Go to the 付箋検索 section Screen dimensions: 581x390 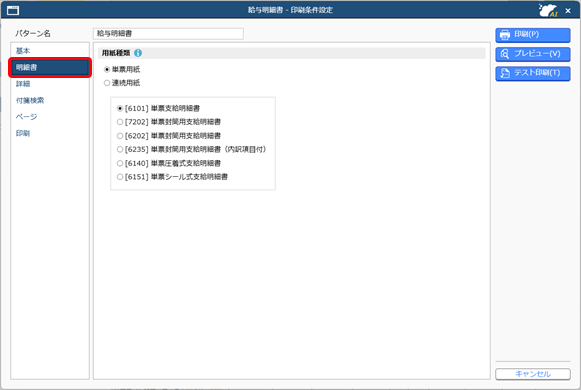pos(50,100)
